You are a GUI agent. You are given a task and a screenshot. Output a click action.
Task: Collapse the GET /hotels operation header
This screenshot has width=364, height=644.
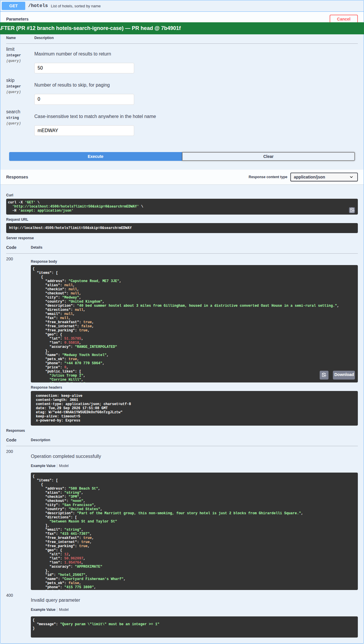(182, 6)
